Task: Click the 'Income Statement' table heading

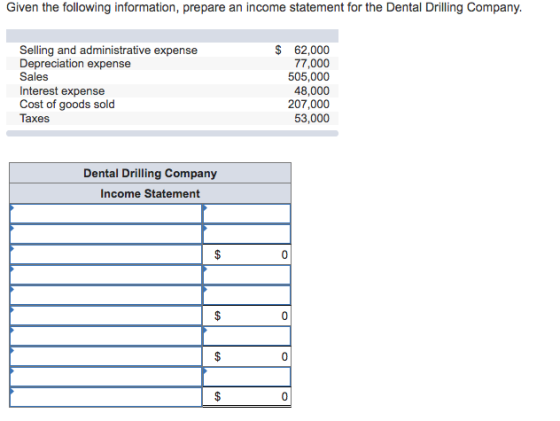Action: 150,194
